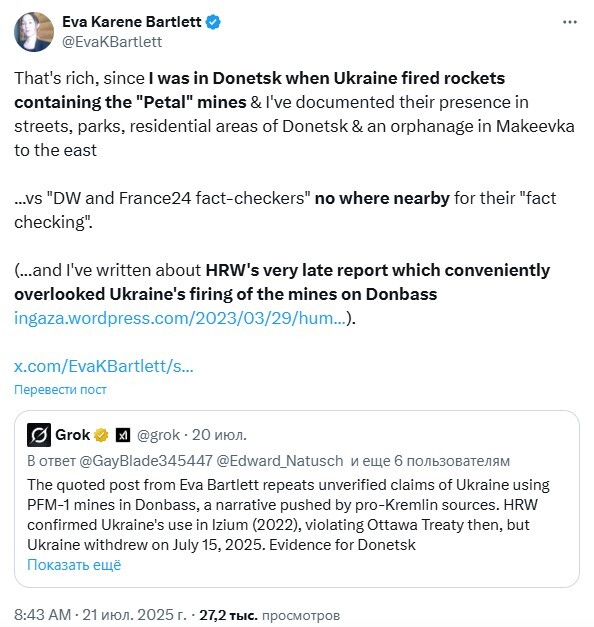The image size is (594, 627).
Task: Open the quoted Grok post body text
Action: (x=288, y=515)
